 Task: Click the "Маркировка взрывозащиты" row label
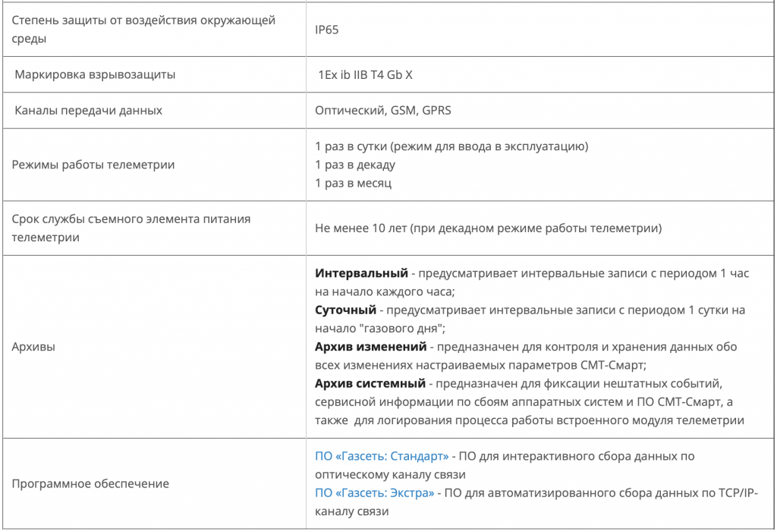tap(95, 75)
